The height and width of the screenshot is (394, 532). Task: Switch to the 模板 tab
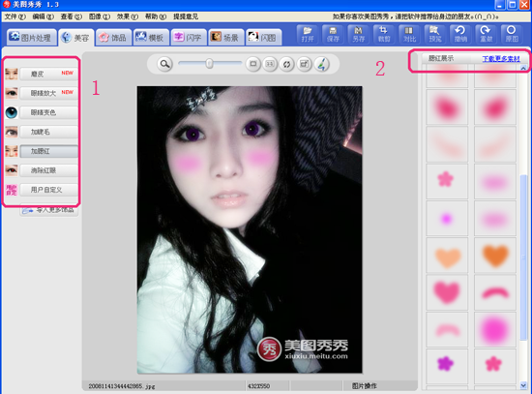[151, 37]
